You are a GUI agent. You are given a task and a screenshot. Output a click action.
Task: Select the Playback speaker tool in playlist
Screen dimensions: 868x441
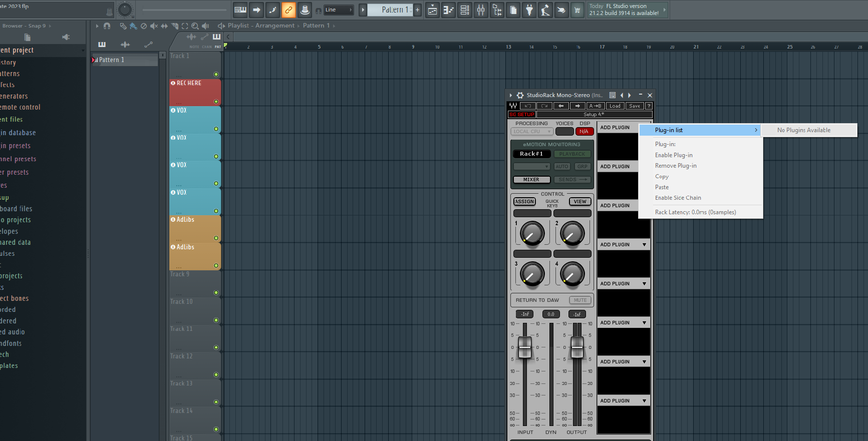click(205, 26)
